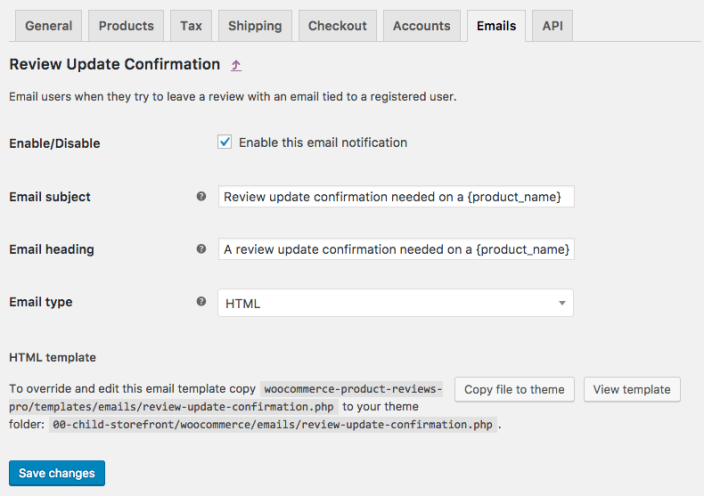Image resolution: width=704 pixels, height=496 pixels.
Task: Click the Save changes button
Action: tap(57, 473)
